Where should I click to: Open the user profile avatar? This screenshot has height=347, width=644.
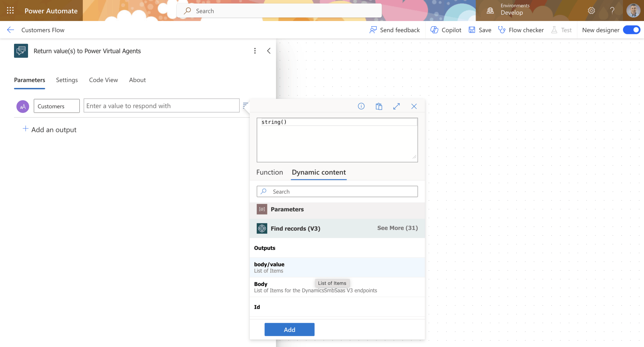[x=633, y=11]
